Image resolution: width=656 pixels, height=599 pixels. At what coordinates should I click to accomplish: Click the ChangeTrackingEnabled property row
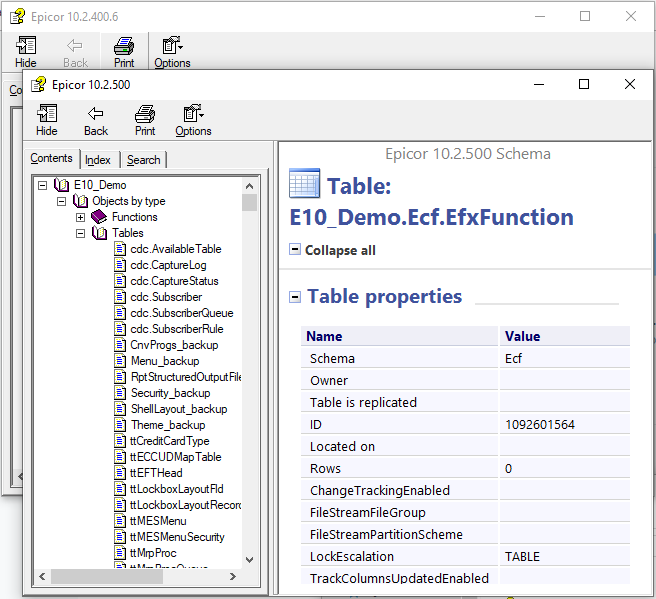tap(465, 490)
